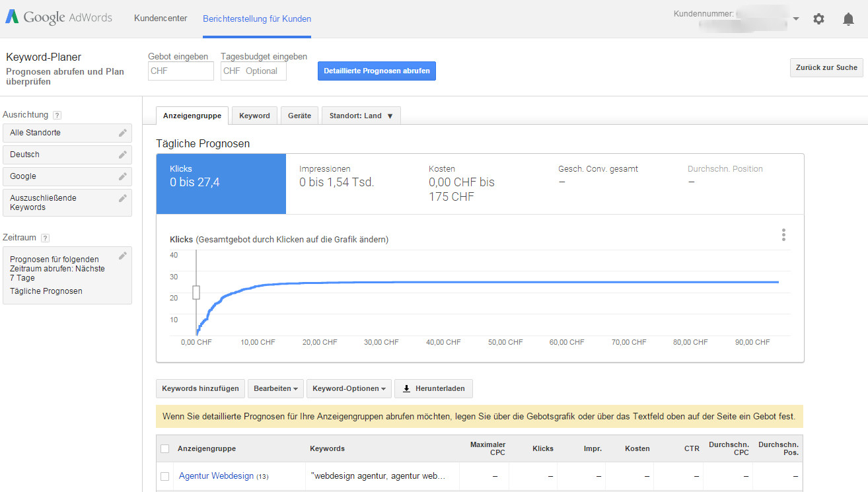Screen dimensions: 868x492
Task: Click the Keyword-Planer title
Action: pyautogui.click(x=44, y=57)
